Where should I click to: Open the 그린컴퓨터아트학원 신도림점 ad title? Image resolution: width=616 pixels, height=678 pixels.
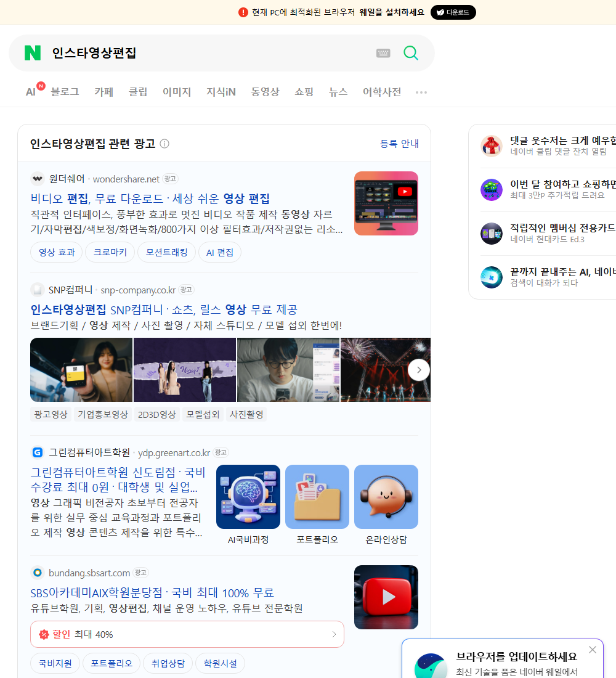pos(118,480)
